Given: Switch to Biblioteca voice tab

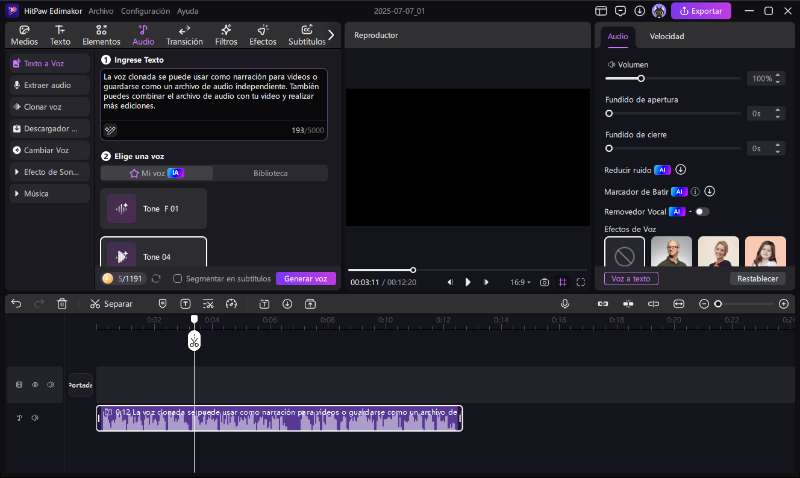Looking at the screenshot, I should (x=270, y=173).
